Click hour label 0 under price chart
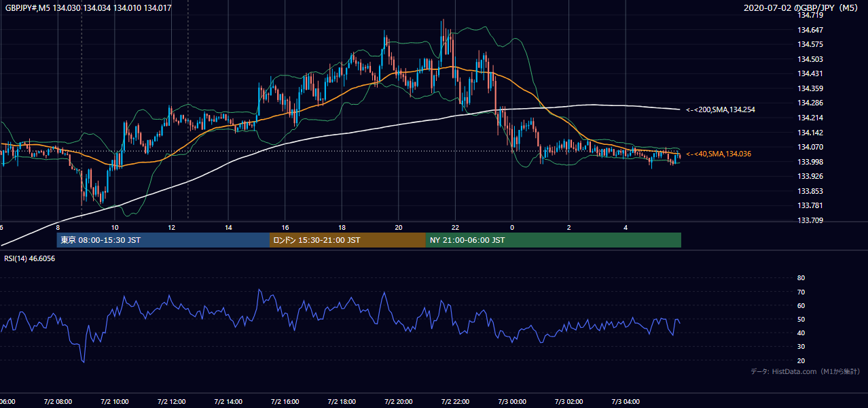Image resolution: width=868 pixels, height=408 pixels. (513, 228)
